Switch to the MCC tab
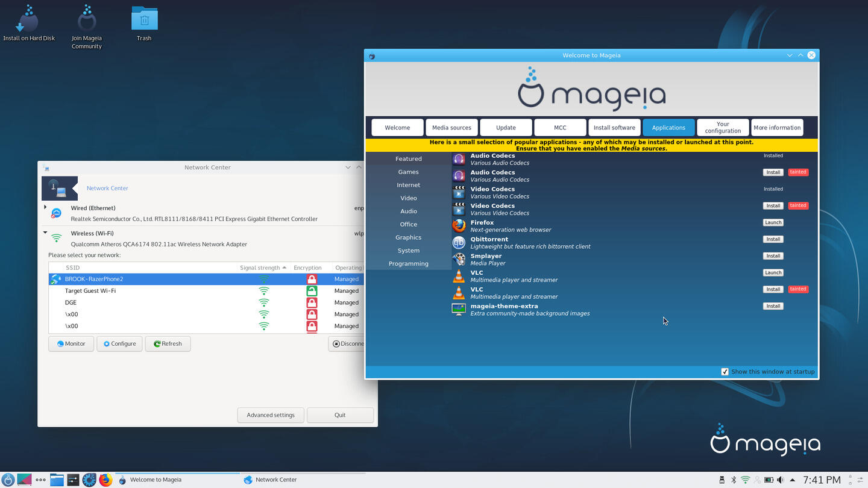 pyautogui.click(x=560, y=127)
